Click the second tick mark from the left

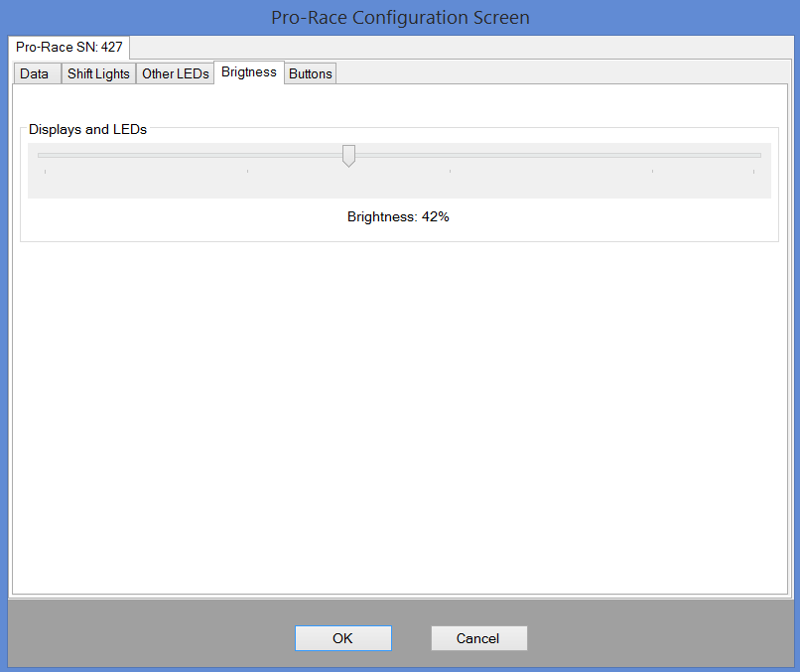pyautogui.click(x=247, y=172)
